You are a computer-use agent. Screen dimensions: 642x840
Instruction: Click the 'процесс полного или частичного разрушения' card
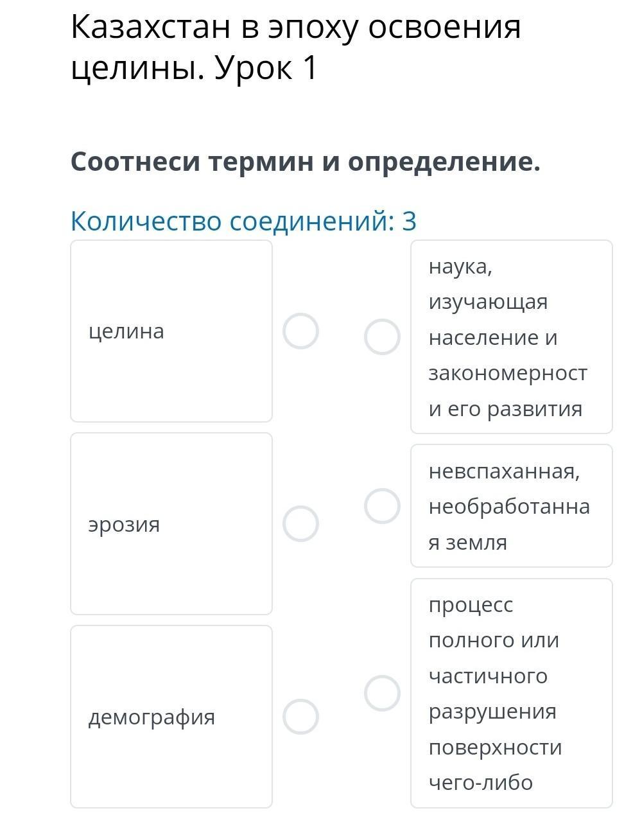point(511,694)
